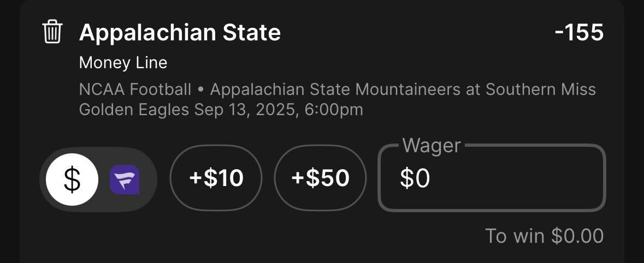Select the dollar sign cash option

click(x=72, y=180)
